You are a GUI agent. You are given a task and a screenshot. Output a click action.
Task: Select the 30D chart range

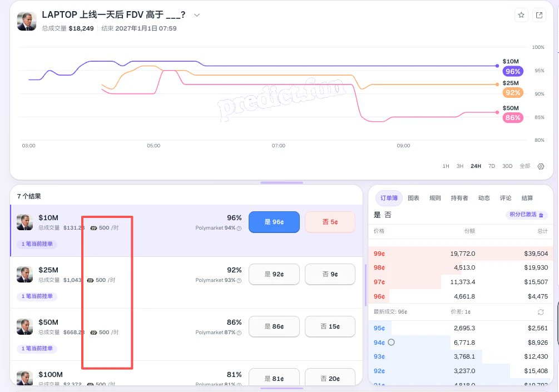tap(507, 166)
